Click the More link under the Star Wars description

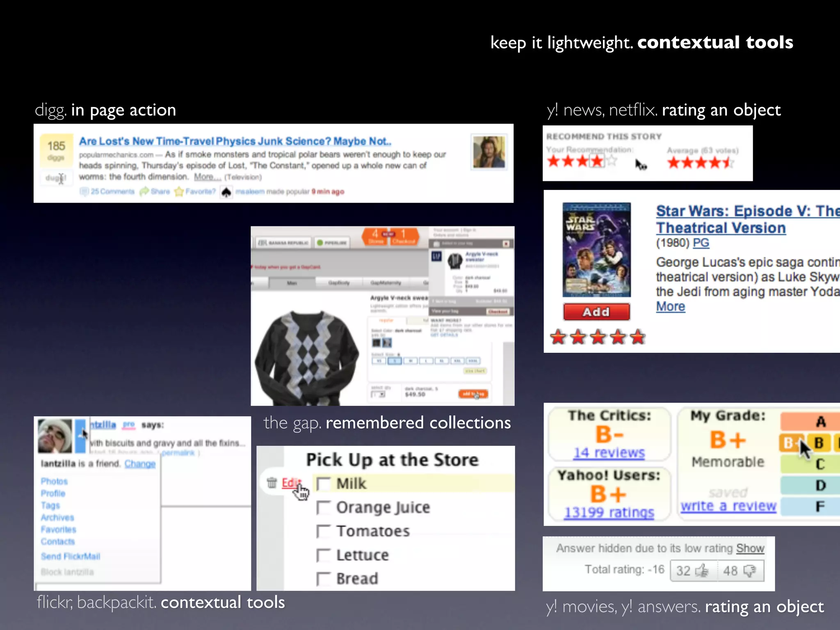coord(670,306)
